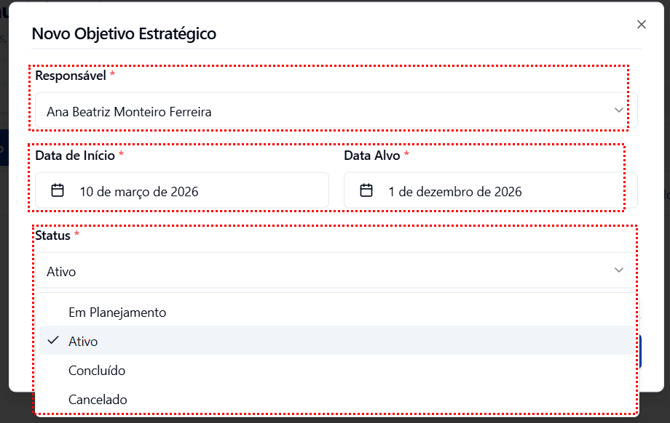The height and width of the screenshot is (423, 670).
Task: Pick the Cancelado status option
Action: click(x=97, y=399)
